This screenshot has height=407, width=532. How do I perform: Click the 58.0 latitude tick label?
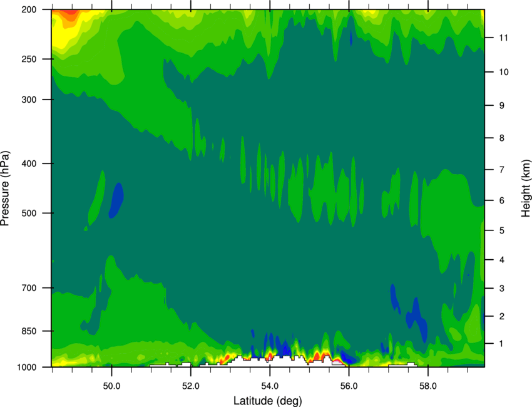click(x=428, y=386)
